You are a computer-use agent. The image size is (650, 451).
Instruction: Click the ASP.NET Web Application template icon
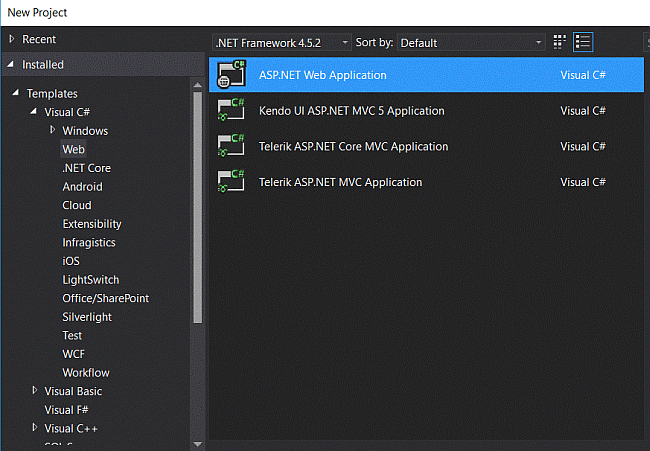pos(232,75)
